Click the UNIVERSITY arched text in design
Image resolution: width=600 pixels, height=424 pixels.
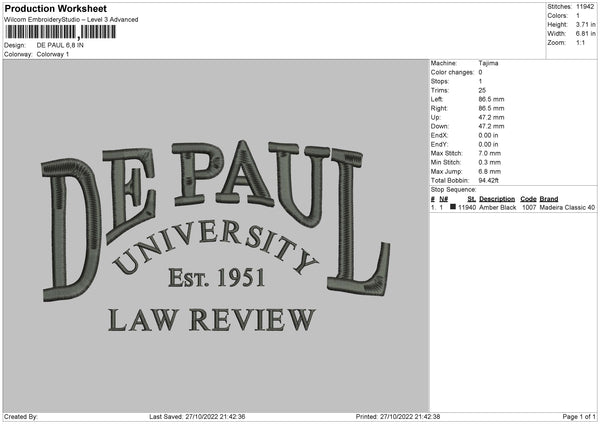pos(216,248)
